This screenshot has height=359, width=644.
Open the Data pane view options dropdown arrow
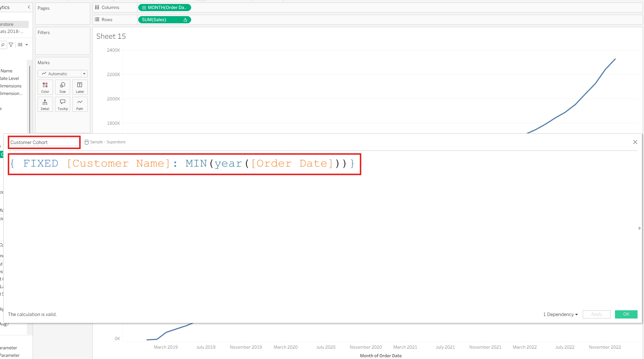coord(27,45)
